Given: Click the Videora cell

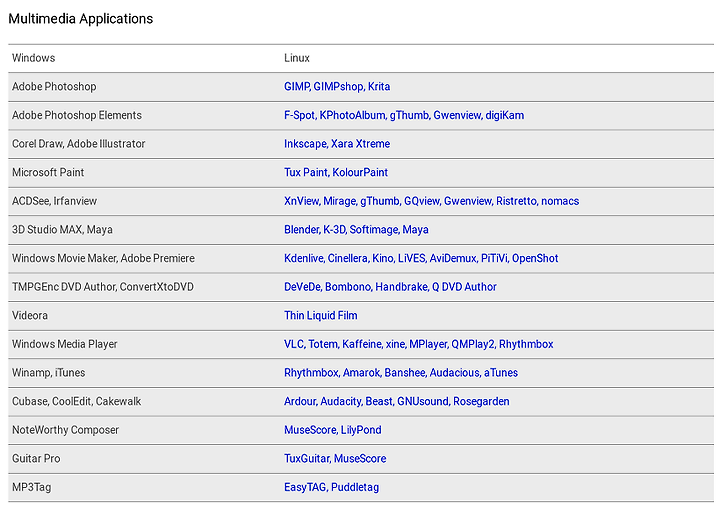Looking at the screenshot, I should pos(30,315).
